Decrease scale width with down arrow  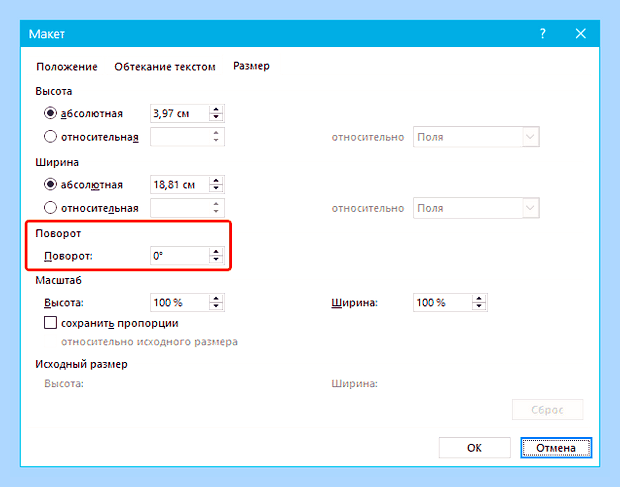coord(479,306)
